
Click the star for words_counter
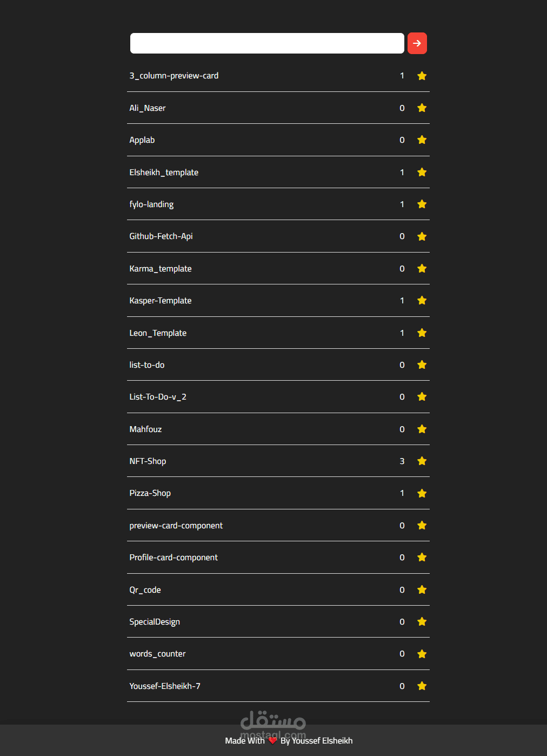click(x=422, y=654)
